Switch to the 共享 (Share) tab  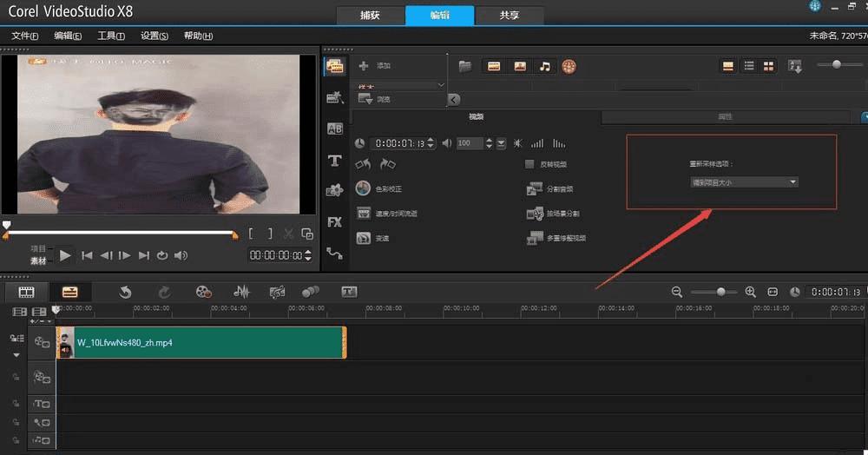(510, 16)
